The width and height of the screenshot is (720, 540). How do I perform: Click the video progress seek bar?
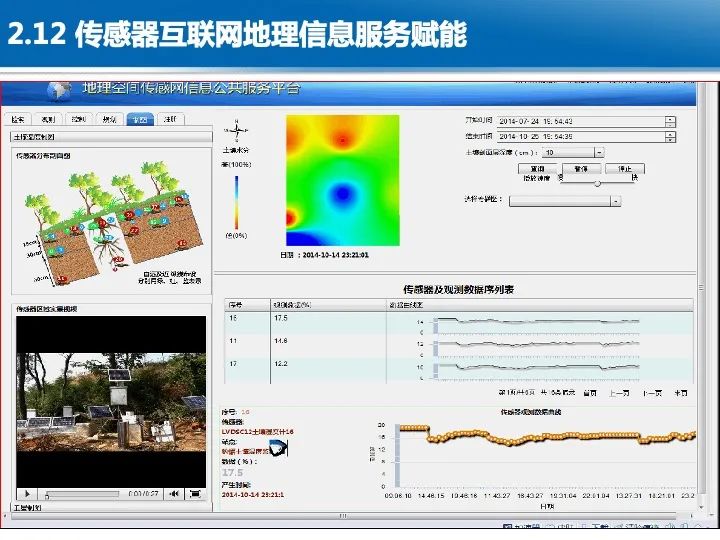coord(83,495)
